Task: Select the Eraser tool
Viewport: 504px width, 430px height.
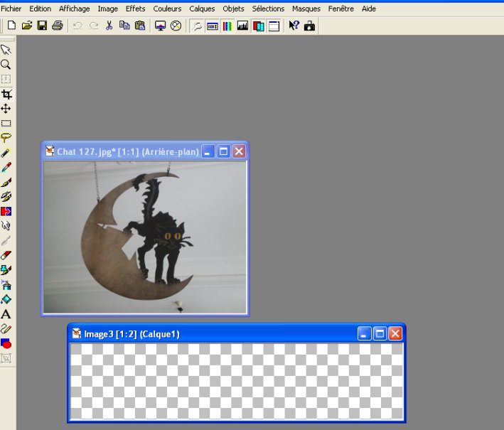Action: tap(6, 255)
